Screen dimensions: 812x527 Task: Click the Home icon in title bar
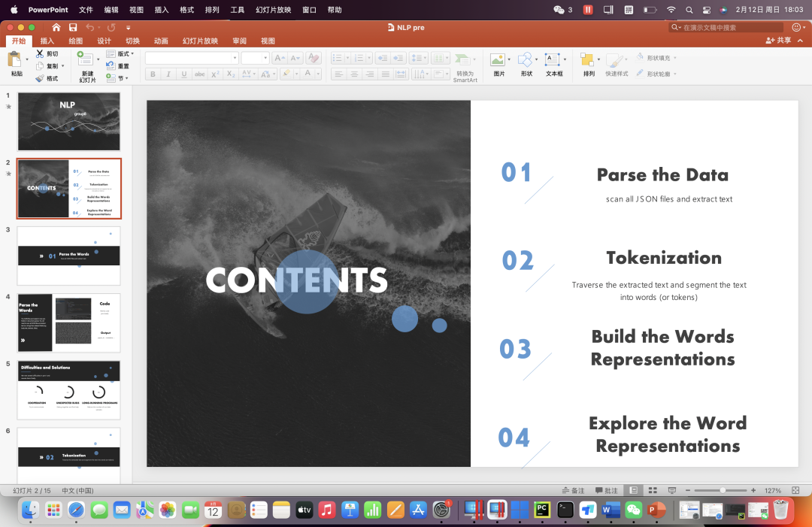pos(56,27)
